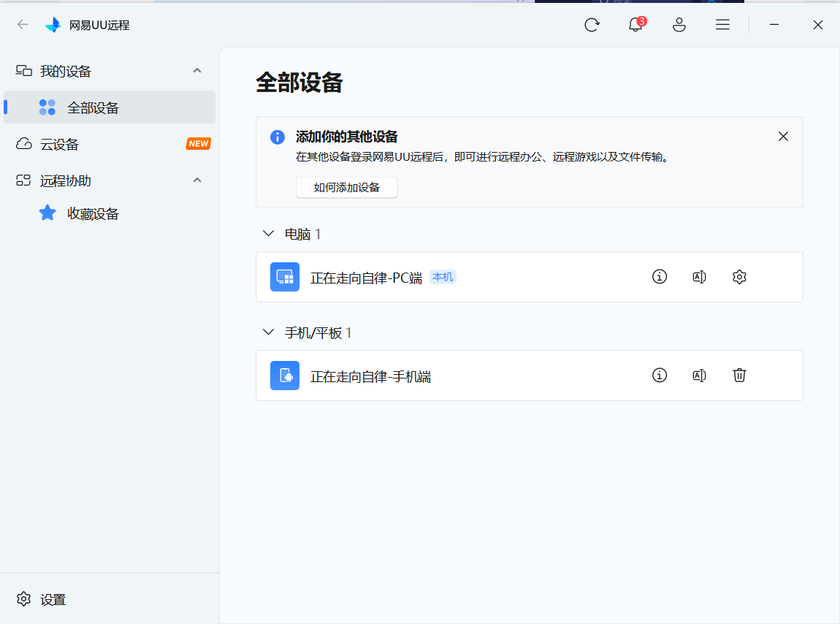Open the hamburger main menu
Viewport: 840px width, 624px height.
pos(722,25)
